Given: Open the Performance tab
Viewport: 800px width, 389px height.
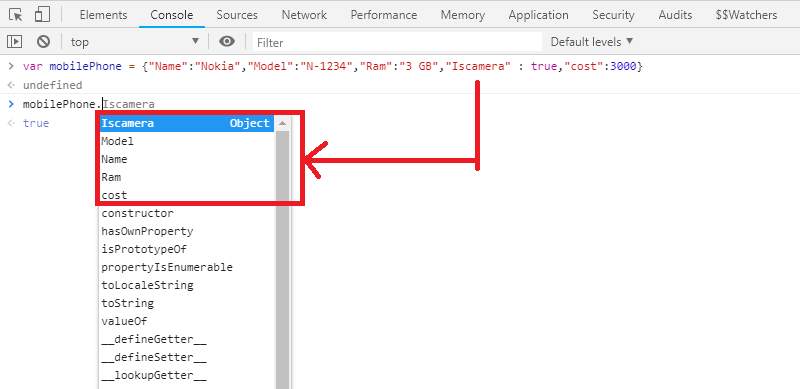Looking at the screenshot, I should pyautogui.click(x=384, y=15).
